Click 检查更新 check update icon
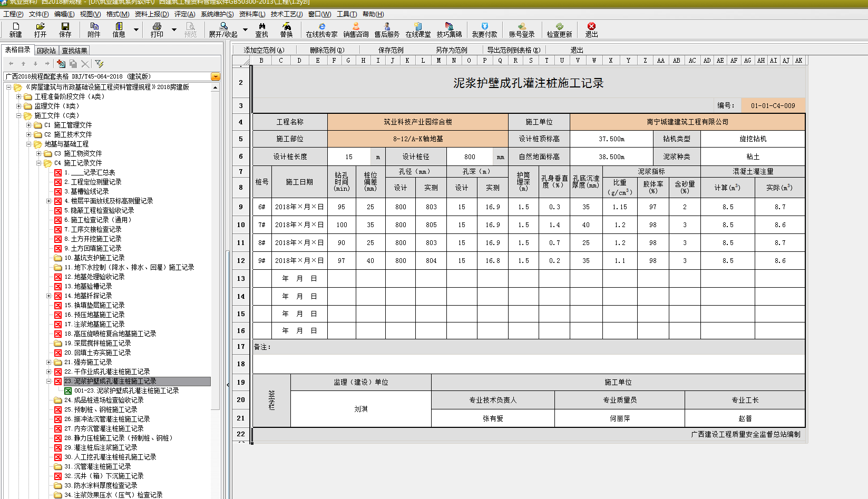The height and width of the screenshot is (499, 868). (x=559, y=30)
